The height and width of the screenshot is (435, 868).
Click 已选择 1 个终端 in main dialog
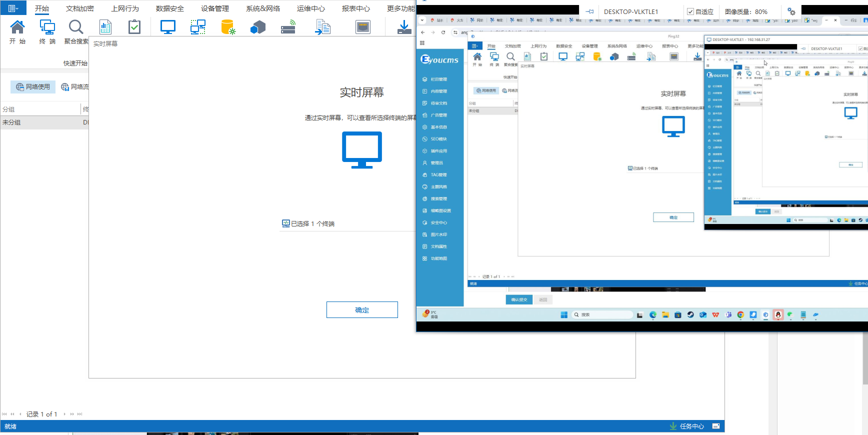pyautogui.click(x=308, y=223)
